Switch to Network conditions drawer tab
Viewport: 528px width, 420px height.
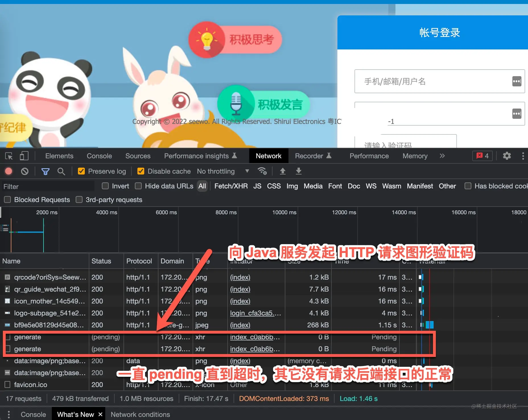pos(140,414)
